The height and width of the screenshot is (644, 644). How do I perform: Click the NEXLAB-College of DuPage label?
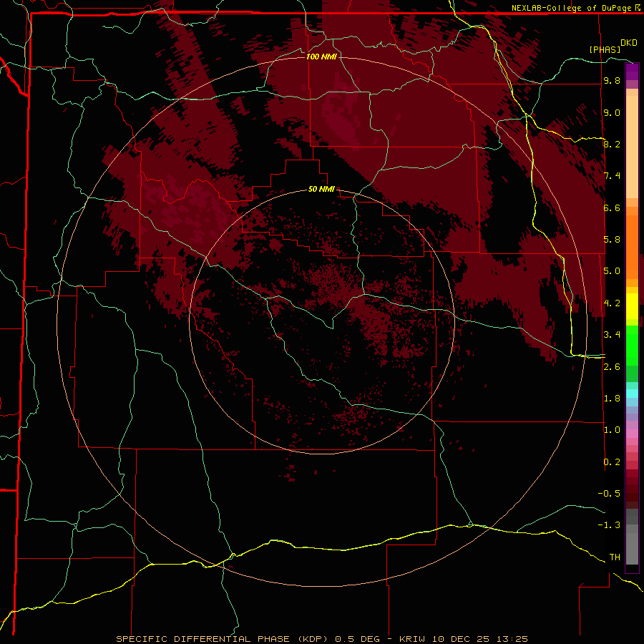pos(571,8)
